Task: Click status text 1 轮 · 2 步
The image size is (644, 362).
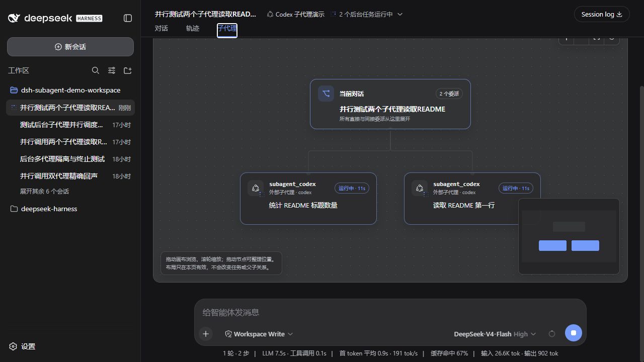Action: coord(236,353)
